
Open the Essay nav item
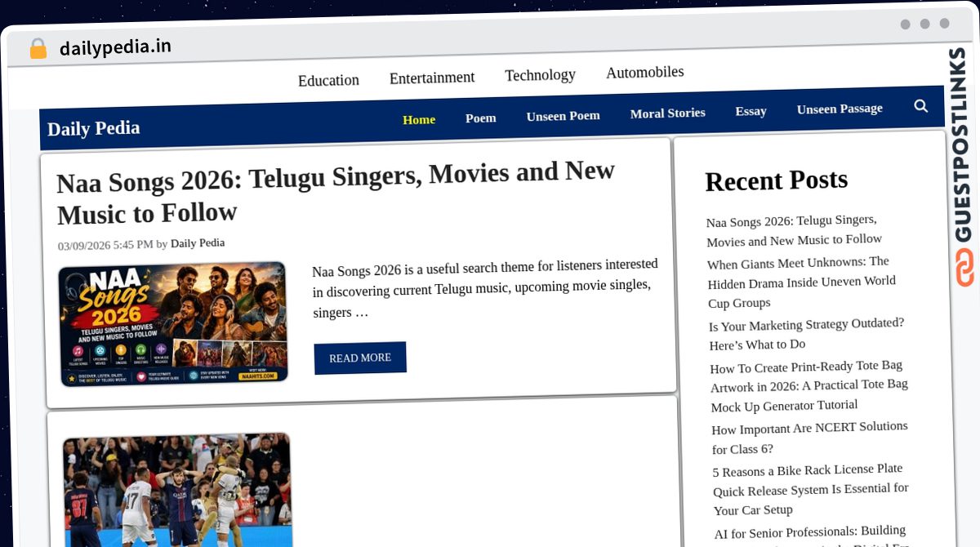tap(751, 111)
